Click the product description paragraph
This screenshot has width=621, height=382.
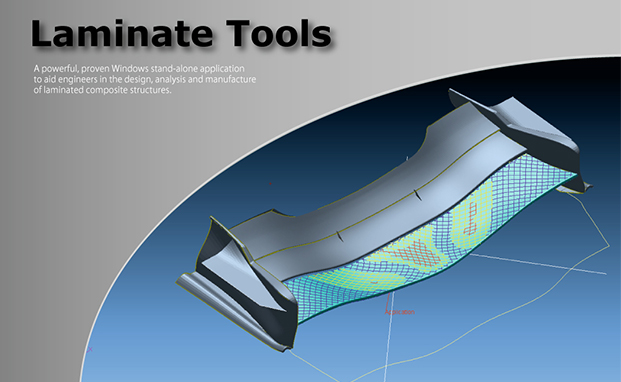tap(145, 79)
